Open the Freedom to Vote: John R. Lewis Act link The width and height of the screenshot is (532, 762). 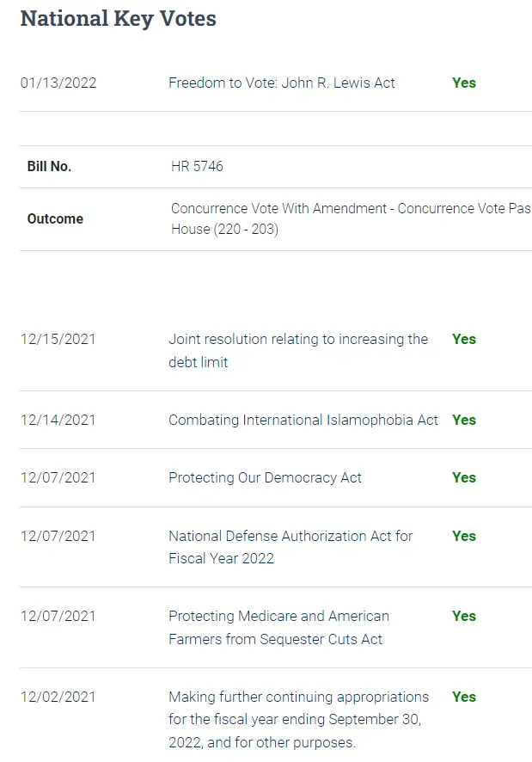point(281,83)
